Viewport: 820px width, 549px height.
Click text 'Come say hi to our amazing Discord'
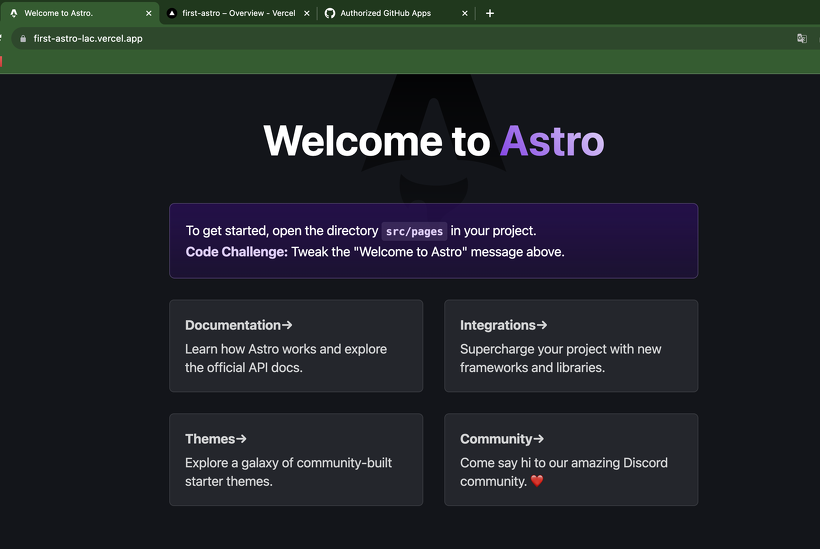564,463
